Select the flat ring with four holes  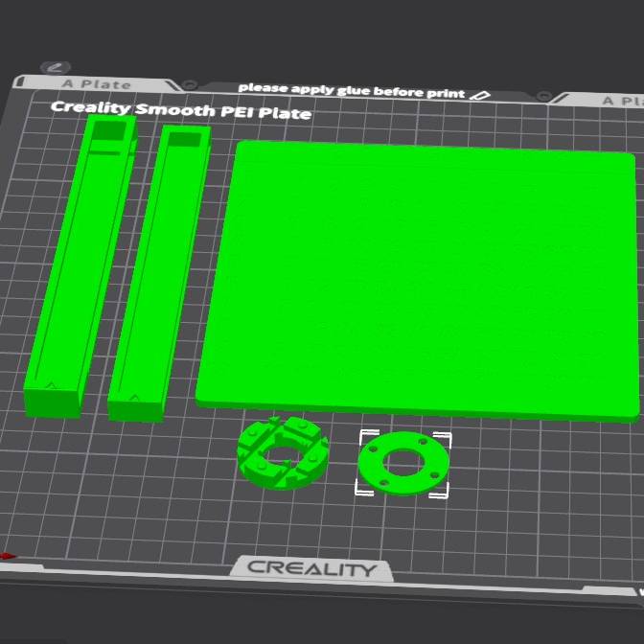[x=403, y=464]
